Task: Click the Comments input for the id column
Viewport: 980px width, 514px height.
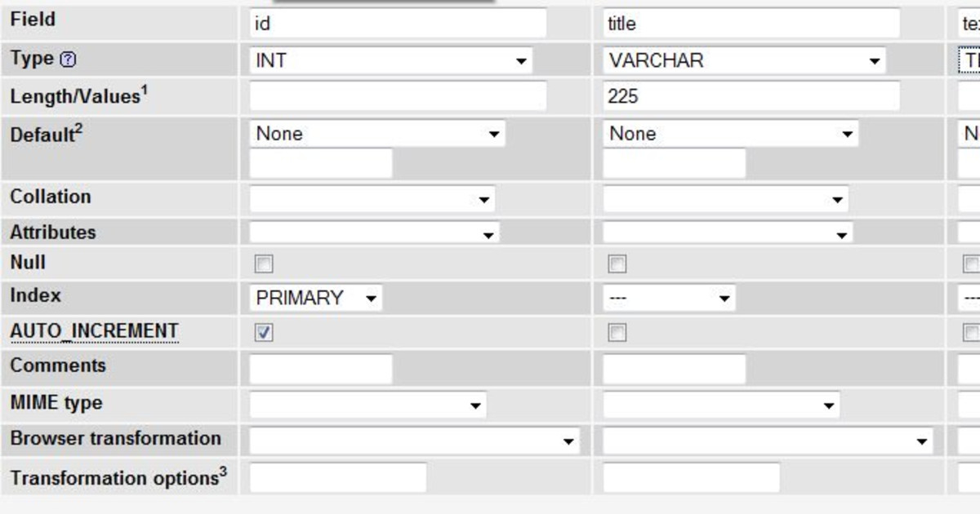Action: [x=321, y=369]
